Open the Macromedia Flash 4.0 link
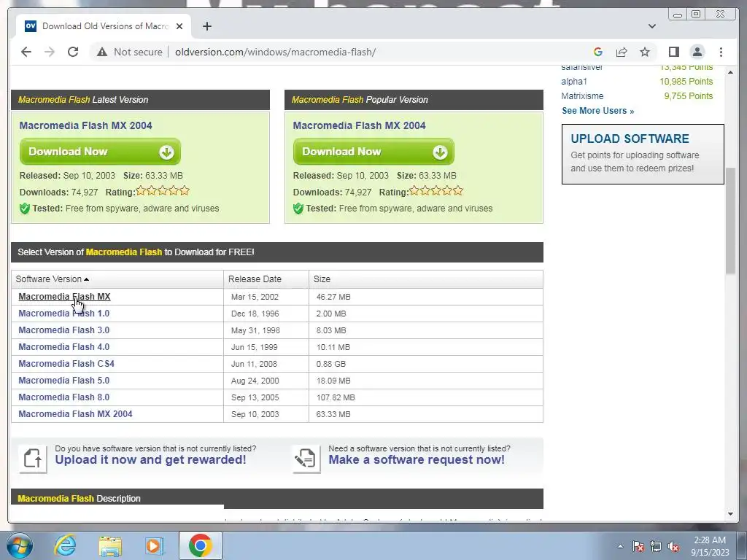 coord(64,346)
